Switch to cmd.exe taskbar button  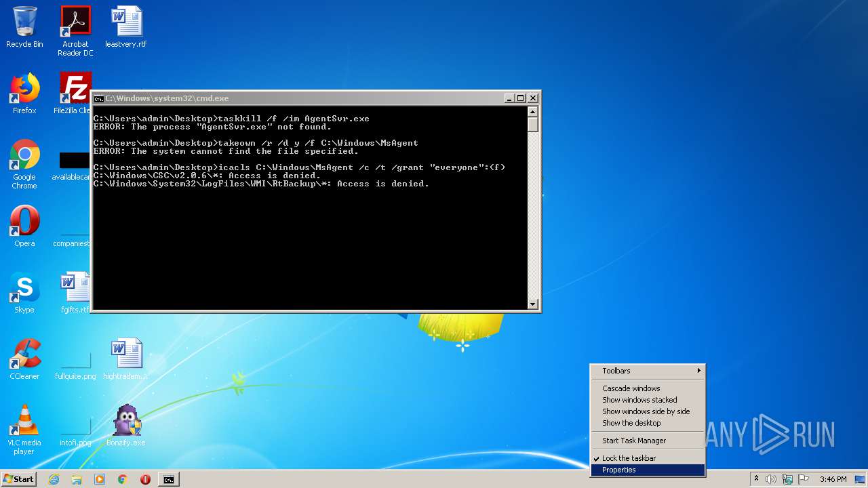[x=169, y=479]
